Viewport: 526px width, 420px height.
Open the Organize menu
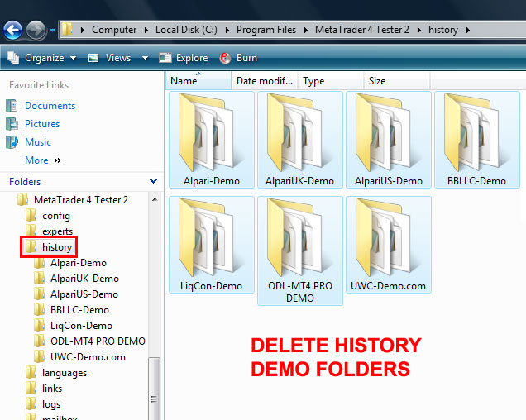42,58
